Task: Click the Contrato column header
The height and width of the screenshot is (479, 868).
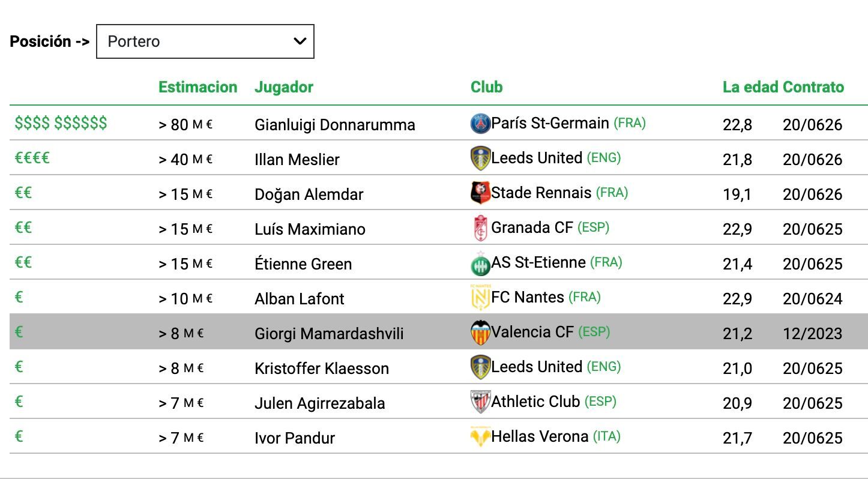Action: tap(813, 87)
